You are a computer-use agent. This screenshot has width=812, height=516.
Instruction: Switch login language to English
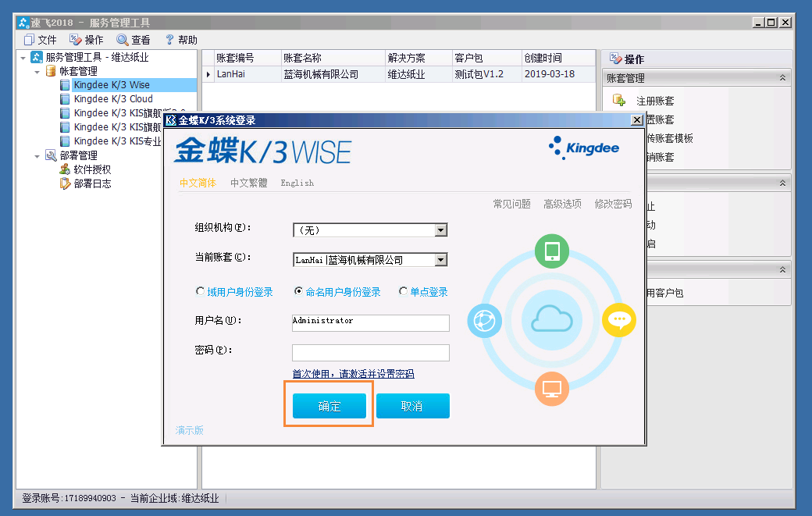tap(297, 183)
